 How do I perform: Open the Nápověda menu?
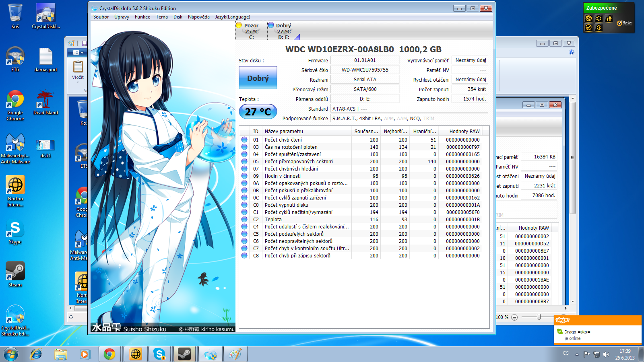pyautogui.click(x=199, y=17)
